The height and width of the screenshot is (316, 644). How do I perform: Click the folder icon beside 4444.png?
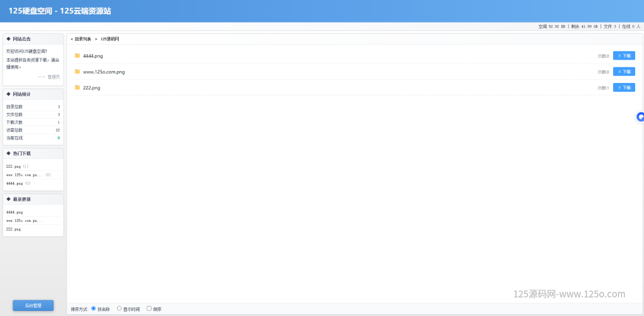77,55
